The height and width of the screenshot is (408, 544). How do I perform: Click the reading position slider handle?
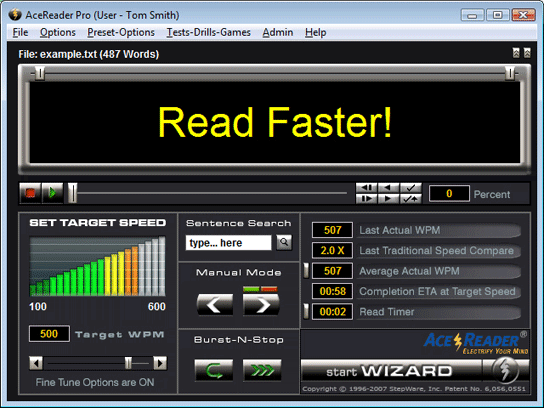click(x=73, y=193)
